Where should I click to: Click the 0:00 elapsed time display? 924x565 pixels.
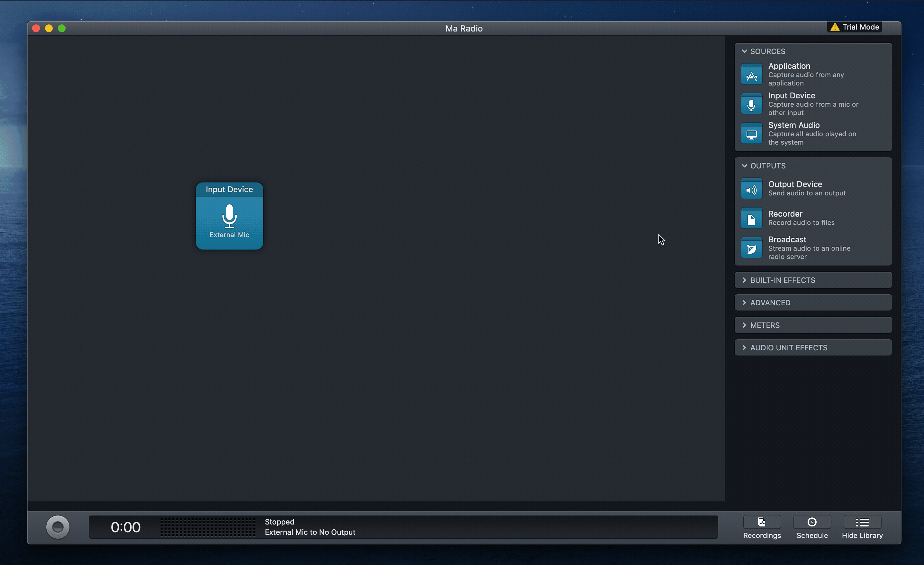click(x=126, y=527)
